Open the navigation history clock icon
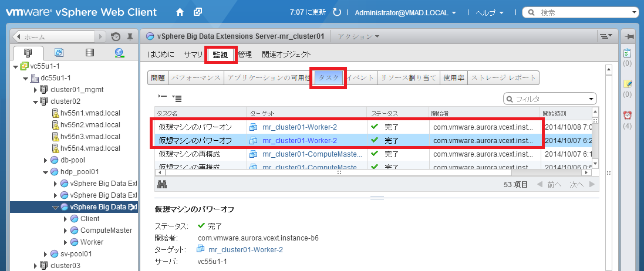Image resolution: width=644 pixels, height=271 pixels. point(116,37)
